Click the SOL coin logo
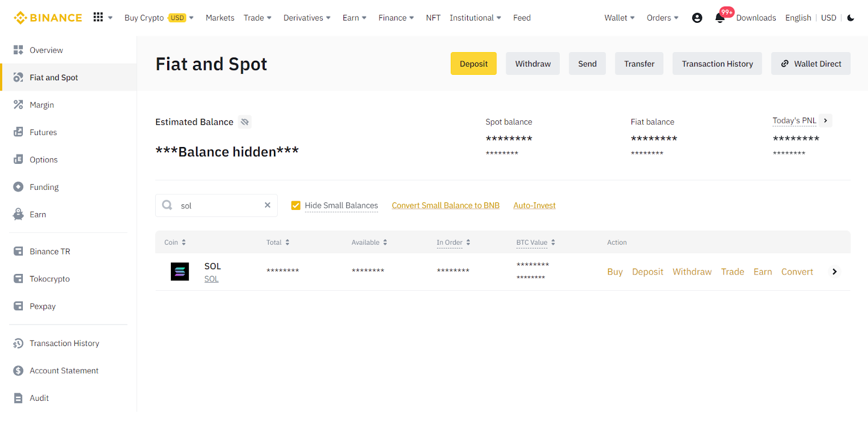The width and height of the screenshot is (868, 441). 180,272
